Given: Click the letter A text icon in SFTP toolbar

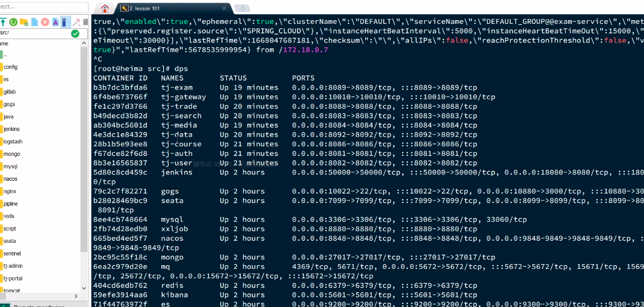Looking at the screenshot, I should [x=55, y=22].
